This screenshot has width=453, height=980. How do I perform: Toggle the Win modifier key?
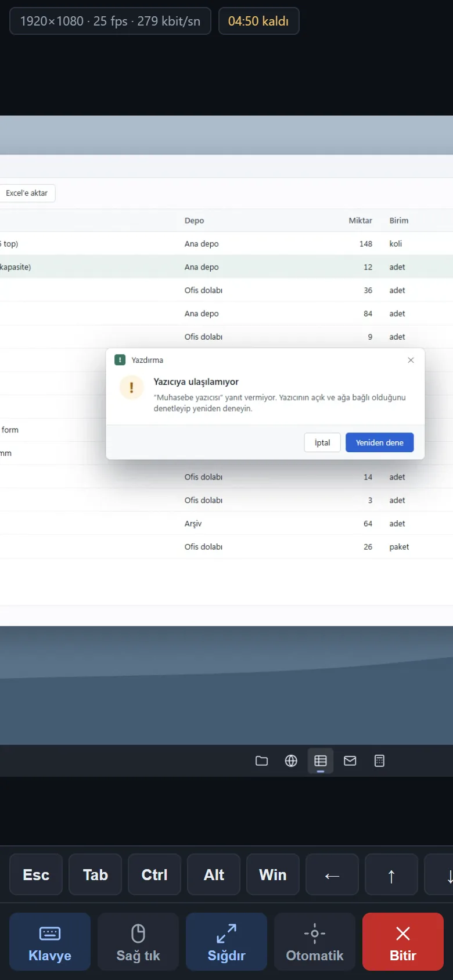(x=273, y=874)
